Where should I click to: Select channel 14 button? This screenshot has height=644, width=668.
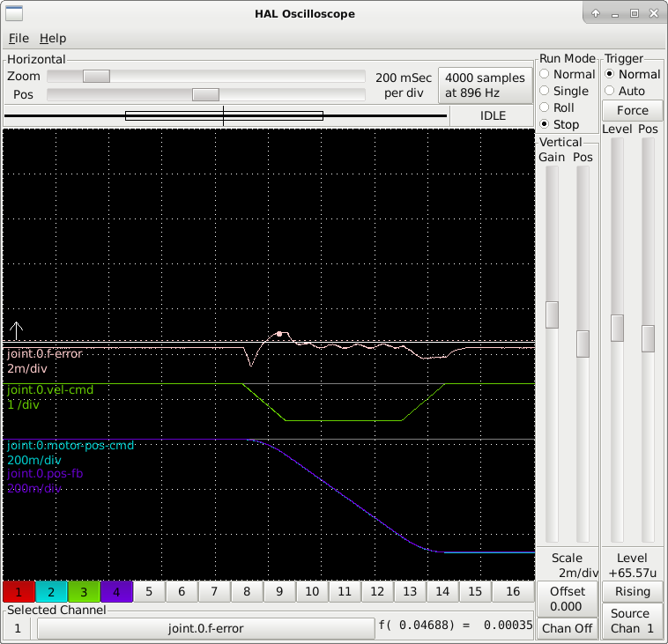click(x=442, y=592)
